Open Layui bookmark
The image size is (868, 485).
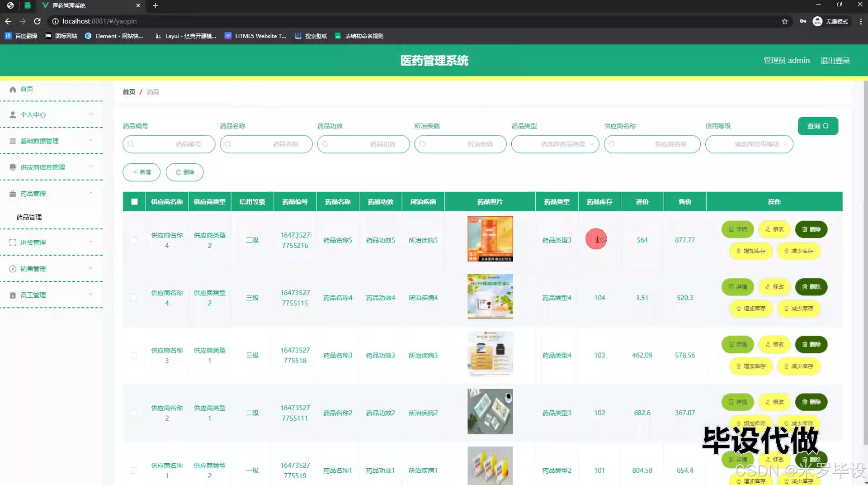pos(185,36)
